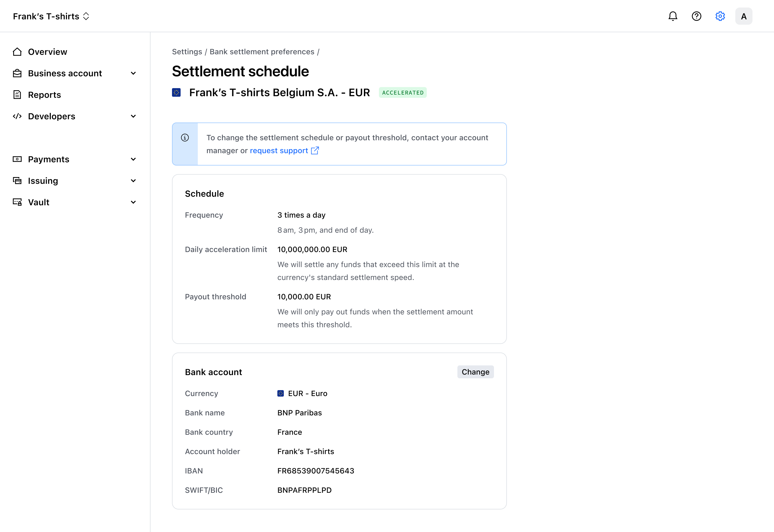The width and height of the screenshot is (774, 532).
Task: Click the France bank country value
Action: pos(290,432)
